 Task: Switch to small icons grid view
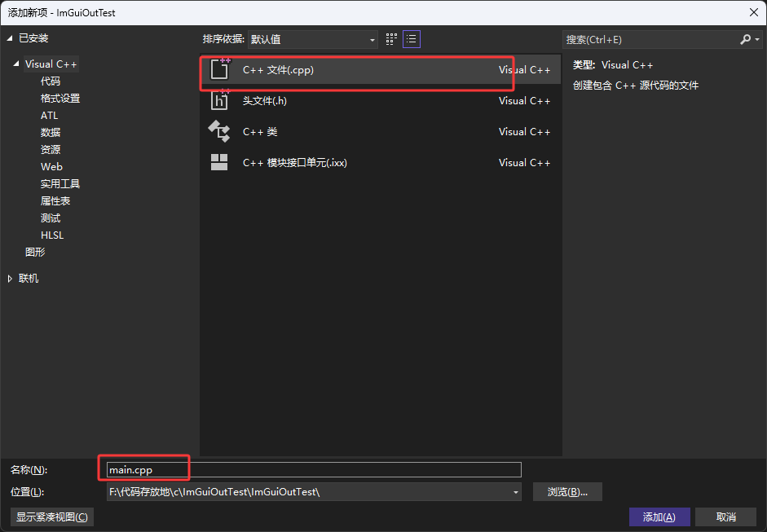(391, 39)
